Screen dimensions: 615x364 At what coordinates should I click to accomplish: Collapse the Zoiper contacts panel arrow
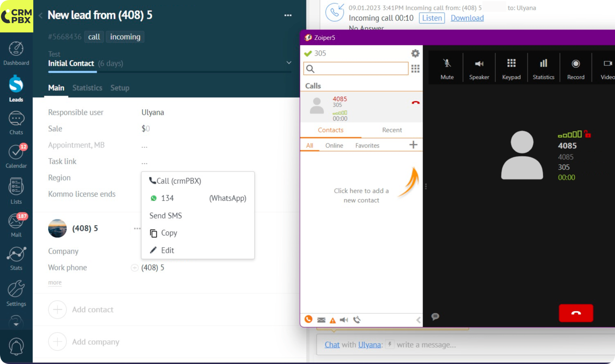coord(418,320)
